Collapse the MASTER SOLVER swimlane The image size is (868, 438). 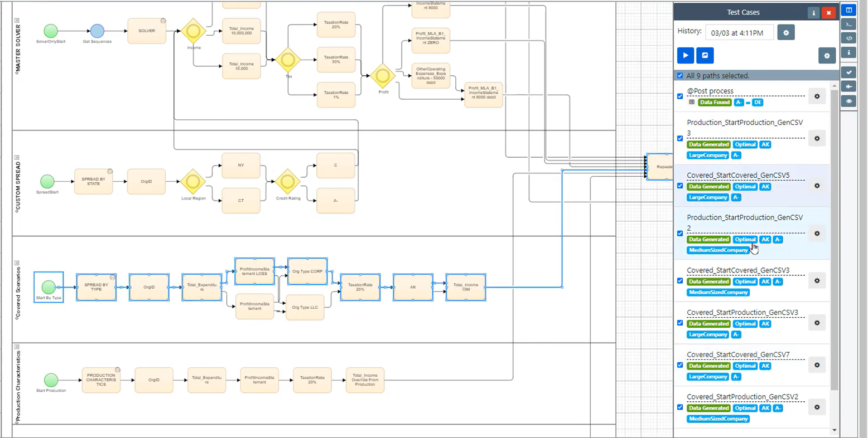coord(17,21)
